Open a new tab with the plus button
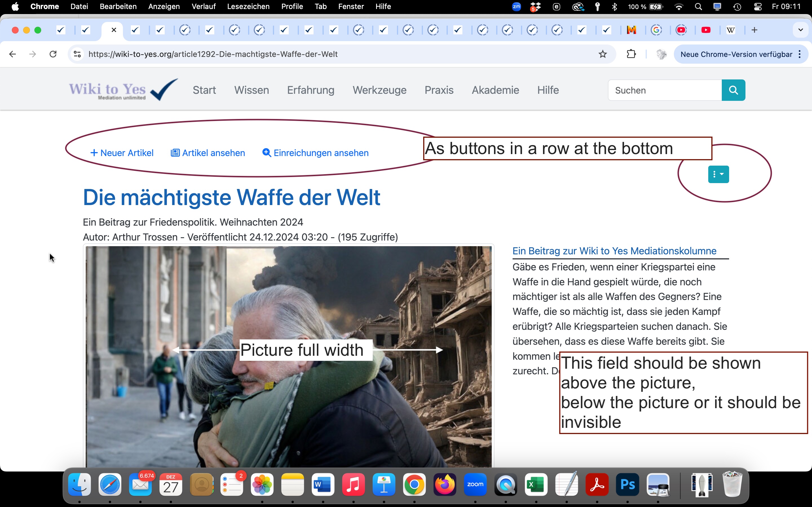This screenshot has width=812, height=507. (754, 30)
